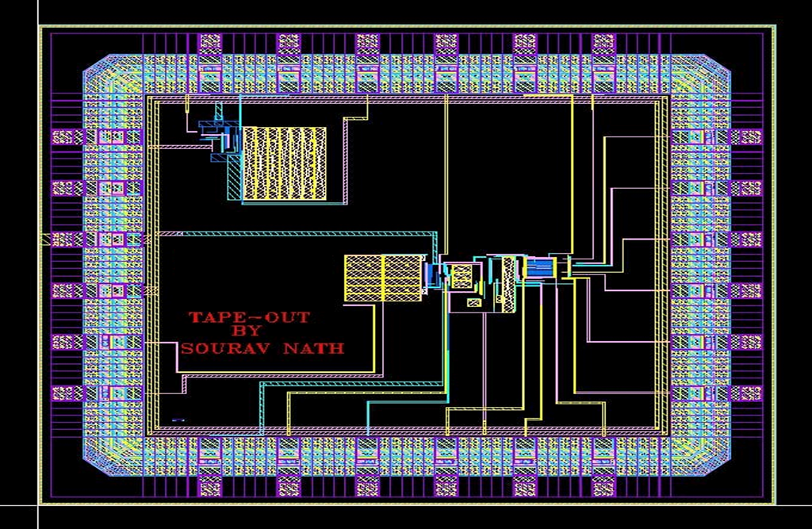This screenshot has width=812, height=529.
Task: Click the red BY text label
Action: (x=249, y=332)
